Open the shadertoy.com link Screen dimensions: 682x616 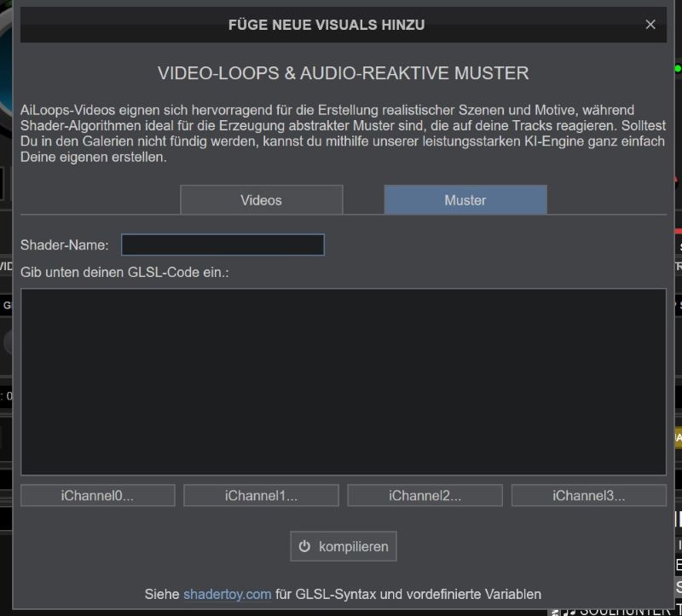[227, 594]
